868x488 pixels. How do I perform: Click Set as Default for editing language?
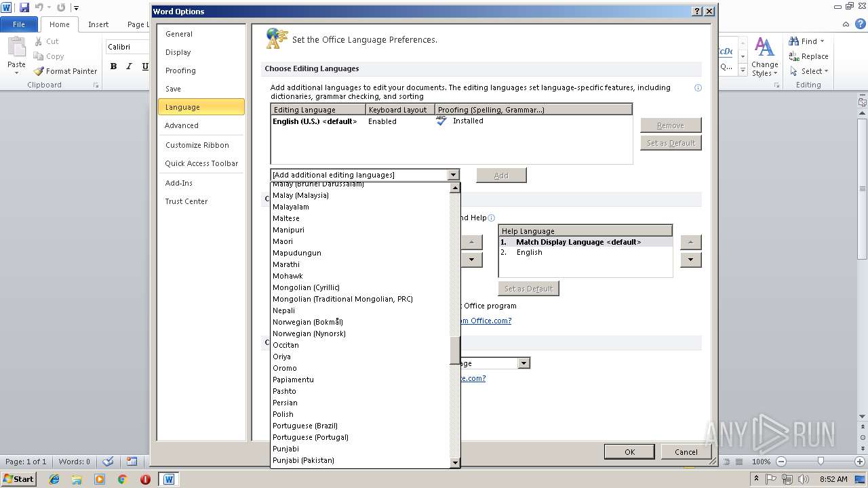tap(671, 143)
